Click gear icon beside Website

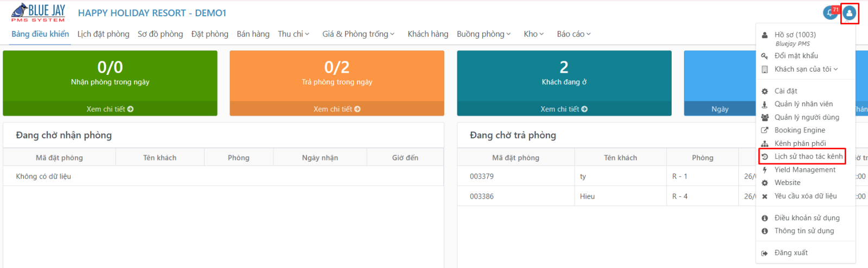(x=764, y=183)
